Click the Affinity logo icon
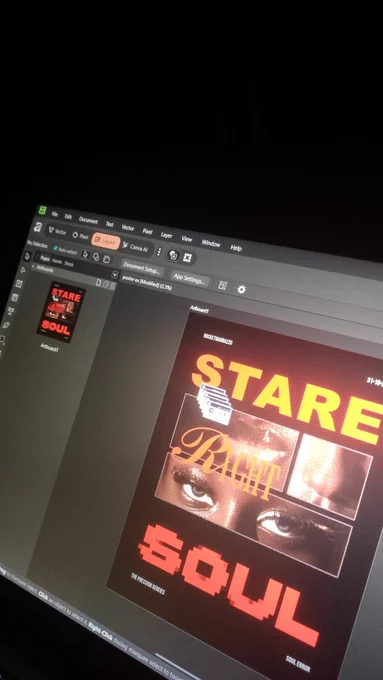This screenshot has height=680, width=383. click(x=38, y=227)
